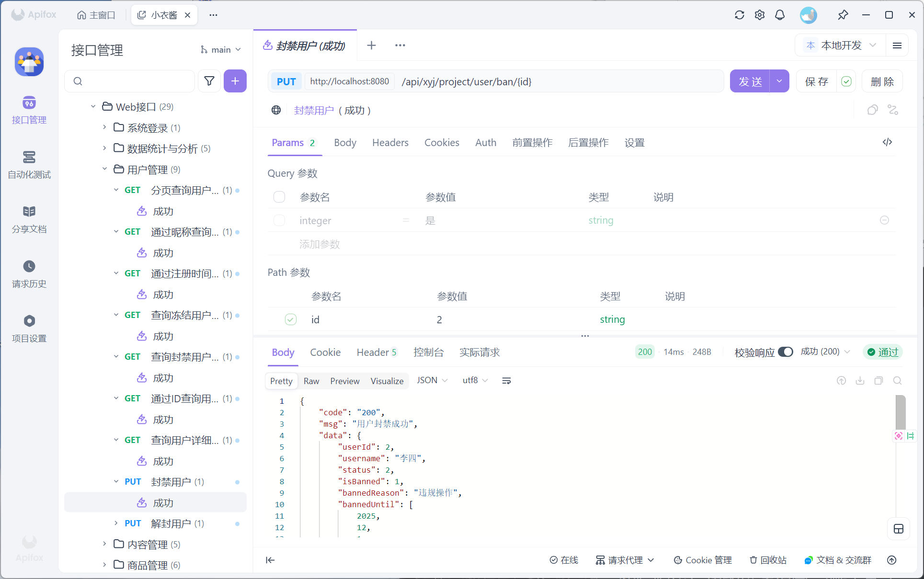
Task: Expand the 系统登录 folder
Action: 104,127
